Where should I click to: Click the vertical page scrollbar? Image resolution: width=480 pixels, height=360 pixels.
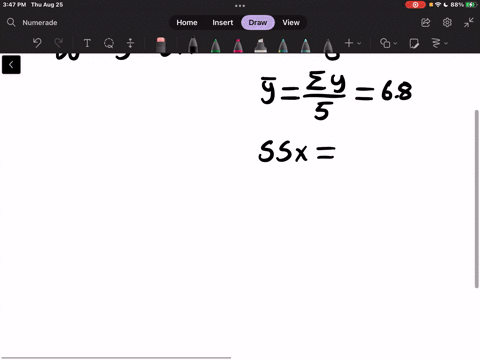click(x=477, y=199)
